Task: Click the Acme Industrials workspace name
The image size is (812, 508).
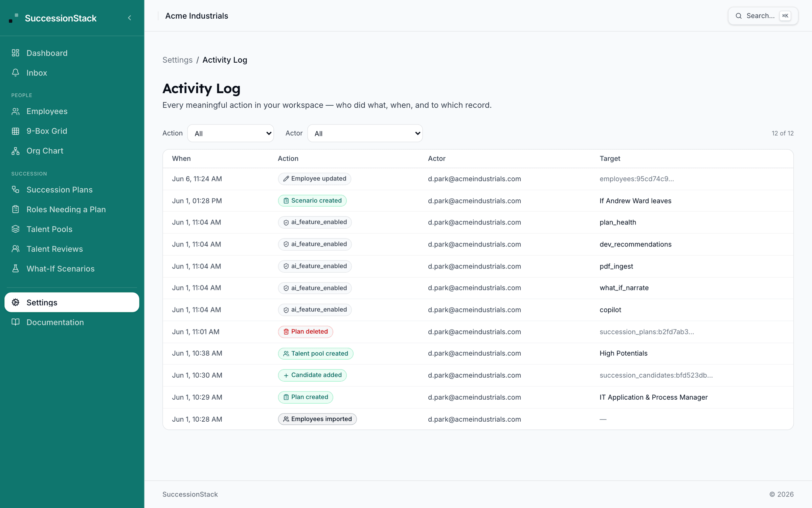Action: [x=197, y=16]
